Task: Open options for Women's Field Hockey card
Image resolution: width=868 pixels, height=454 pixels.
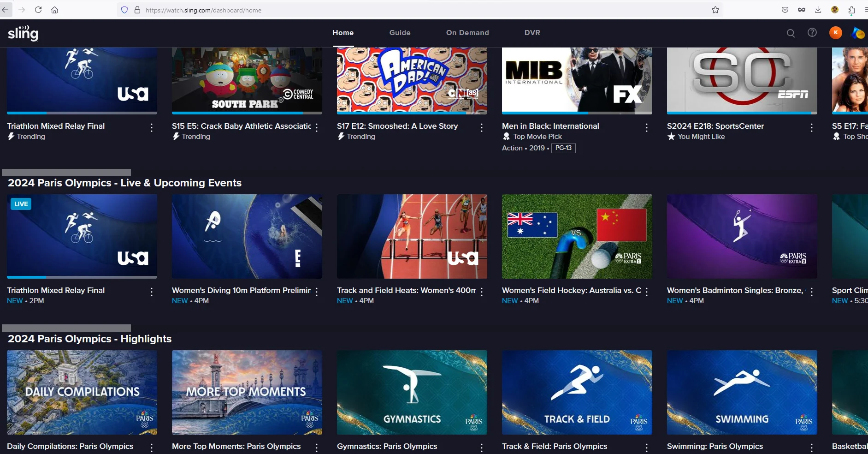Action: (647, 292)
